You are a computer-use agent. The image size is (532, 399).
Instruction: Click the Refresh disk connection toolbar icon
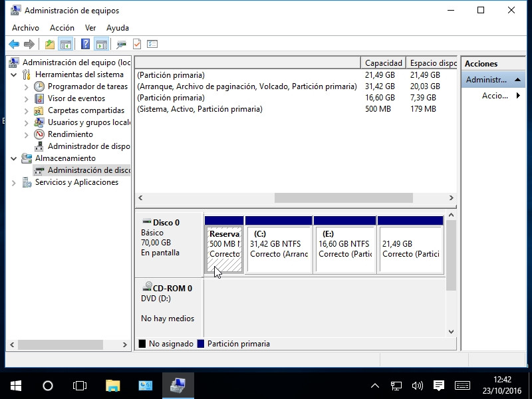click(x=121, y=45)
